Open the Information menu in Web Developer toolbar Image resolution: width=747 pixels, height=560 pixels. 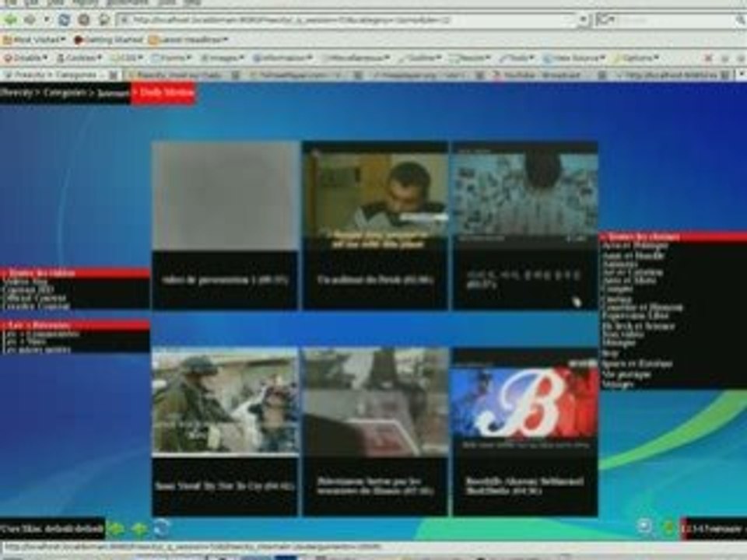[x=282, y=58]
